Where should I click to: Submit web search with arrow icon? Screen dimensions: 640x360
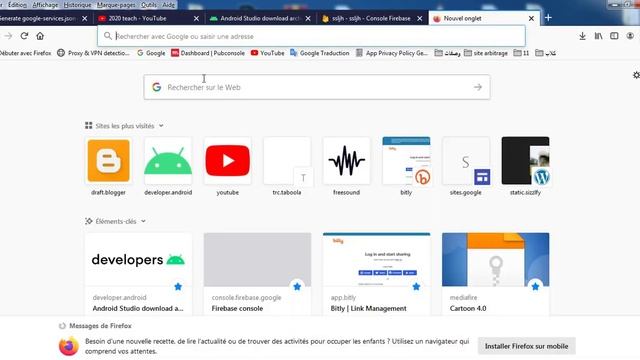pyautogui.click(x=478, y=87)
